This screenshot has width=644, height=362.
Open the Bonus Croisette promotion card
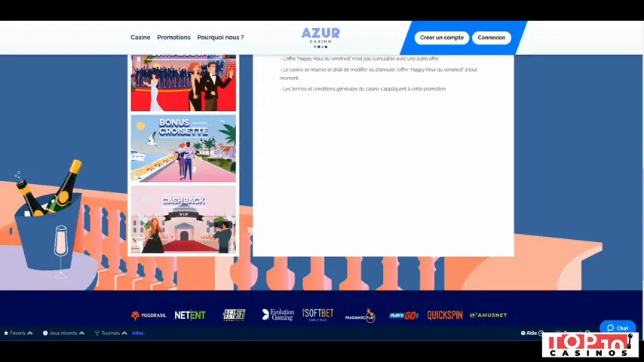183,149
